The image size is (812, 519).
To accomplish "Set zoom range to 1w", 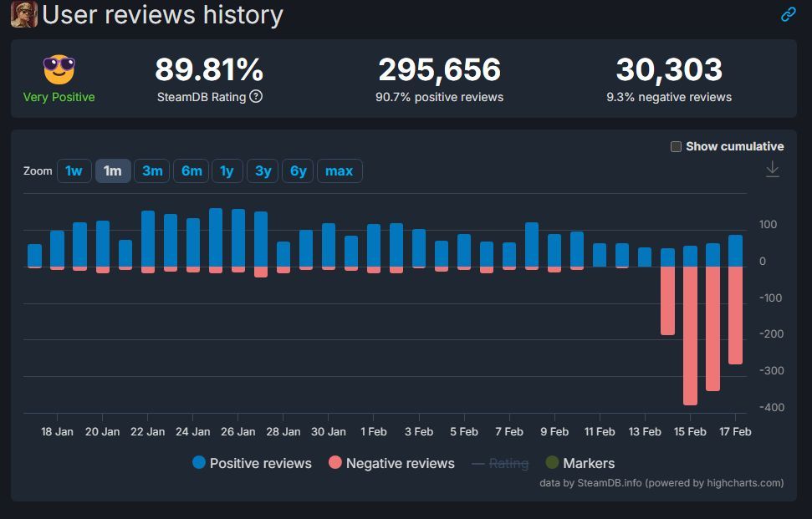I will (x=74, y=170).
